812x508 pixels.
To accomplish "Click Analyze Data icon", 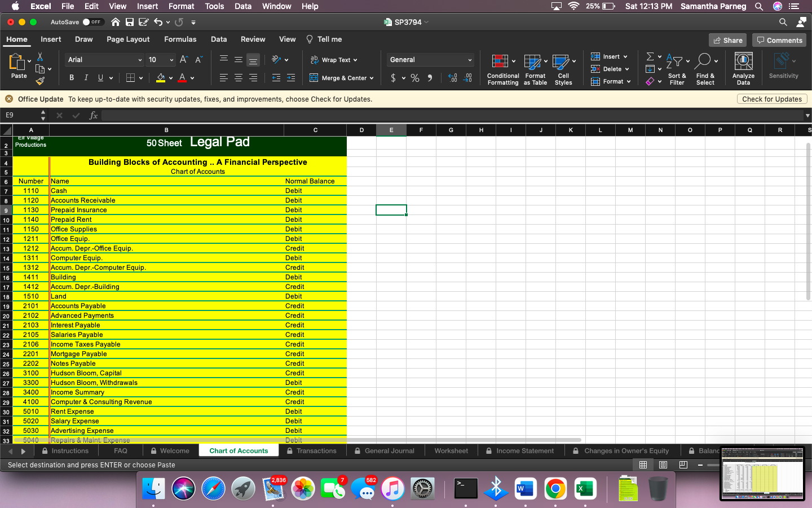I will tap(743, 69).
